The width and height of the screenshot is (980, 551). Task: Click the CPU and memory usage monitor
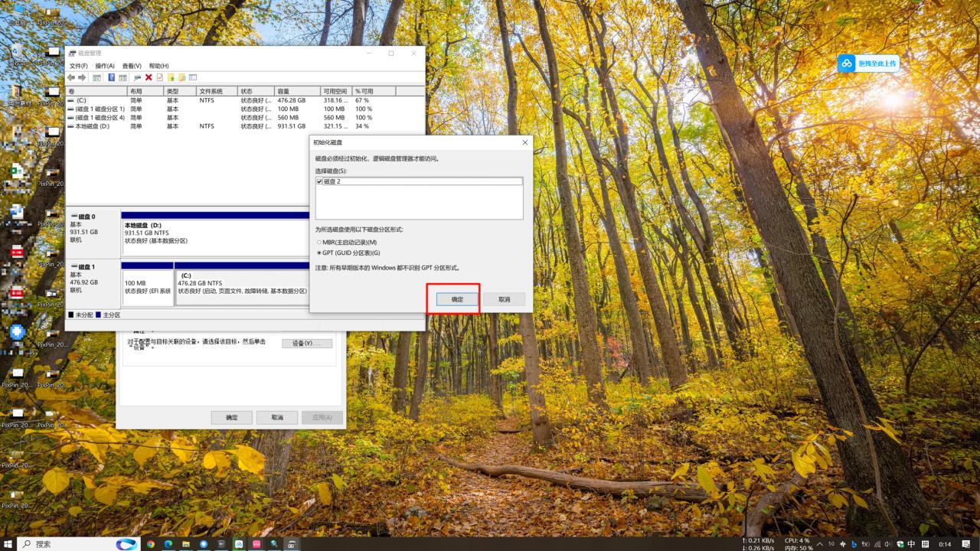(797, 544)
